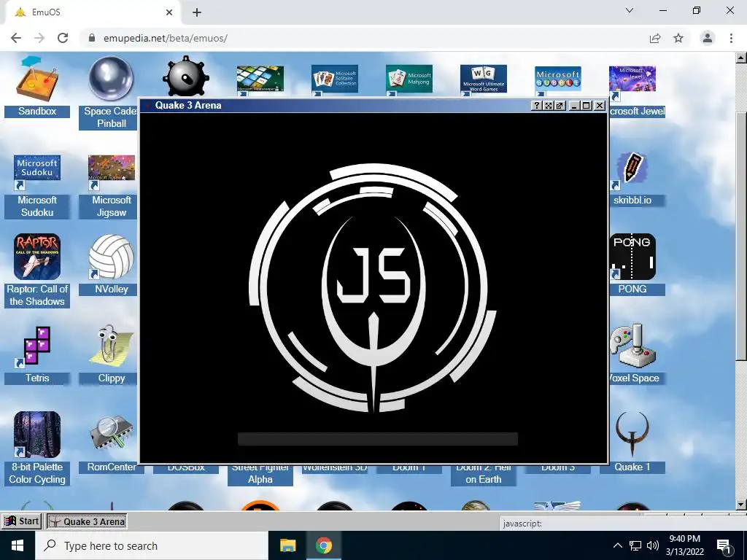Viewport: 747px width, 560px height.
Task: Close the EmuOS browser tab
Action: (169, 12)
